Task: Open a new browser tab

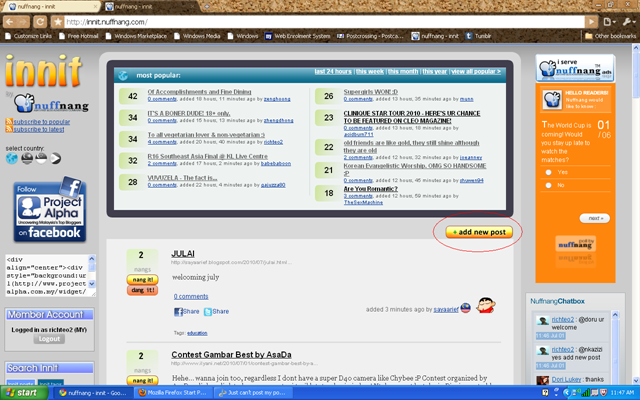Action: click(x=207, y=7)
